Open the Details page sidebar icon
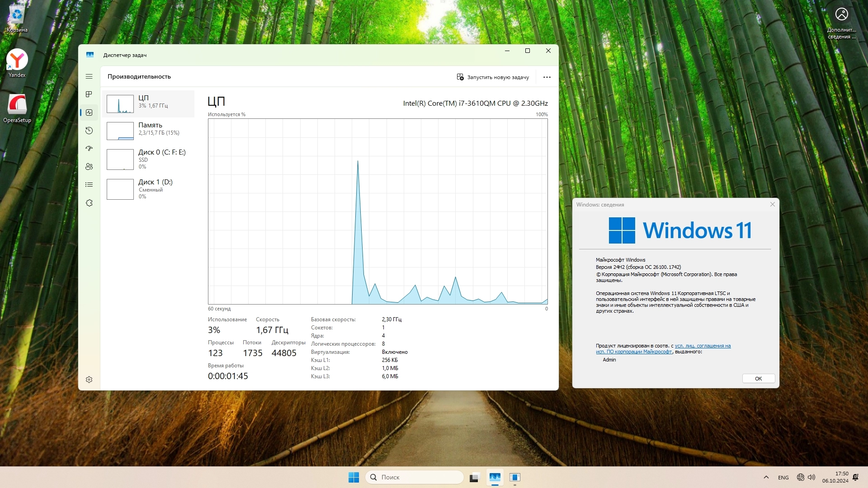Viewport: 868px width, 488px height. click(89, 185)
